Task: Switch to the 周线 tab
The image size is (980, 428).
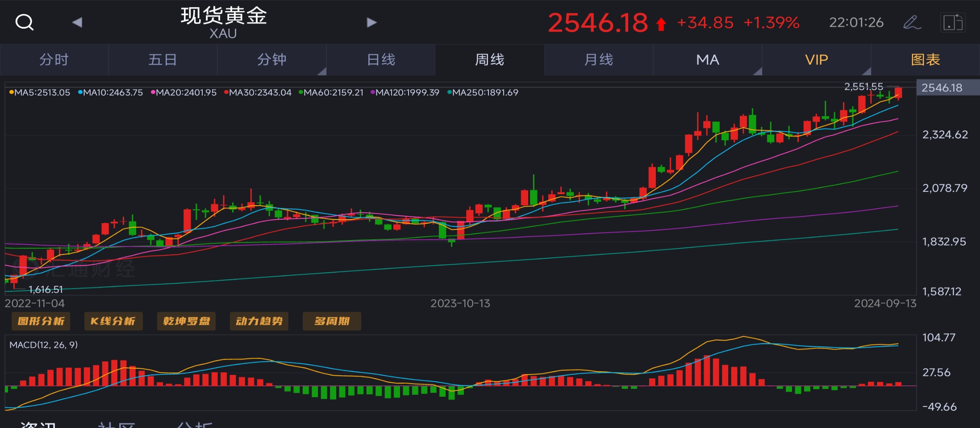Action: (x=490, y=59)
